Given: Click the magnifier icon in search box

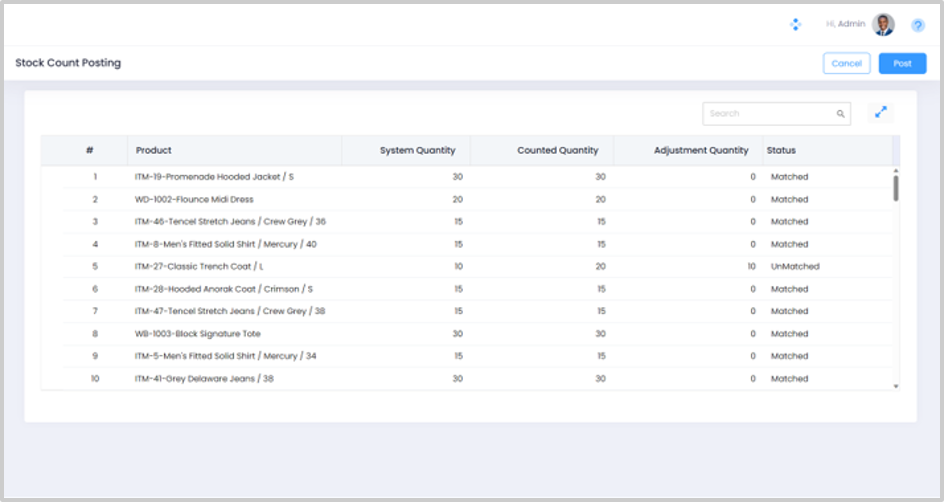Looking at the screenshot, I should pos(841,114).
